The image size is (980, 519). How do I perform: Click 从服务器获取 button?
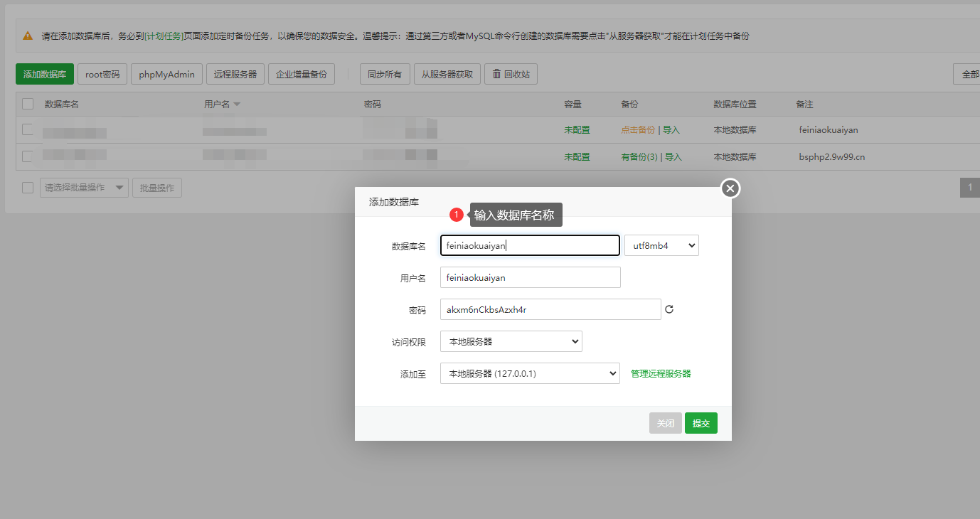tap(447, 74)
